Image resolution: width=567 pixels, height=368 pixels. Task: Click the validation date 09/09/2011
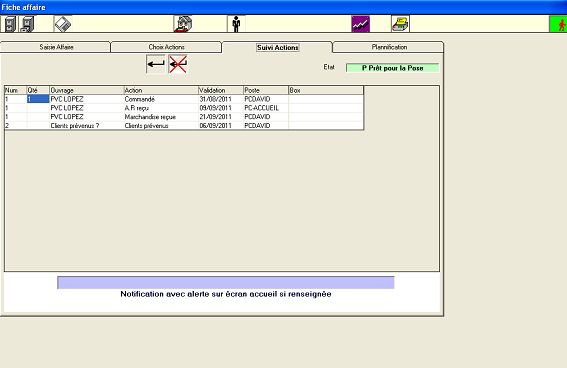pyautogui.click(x=221, y=108)
